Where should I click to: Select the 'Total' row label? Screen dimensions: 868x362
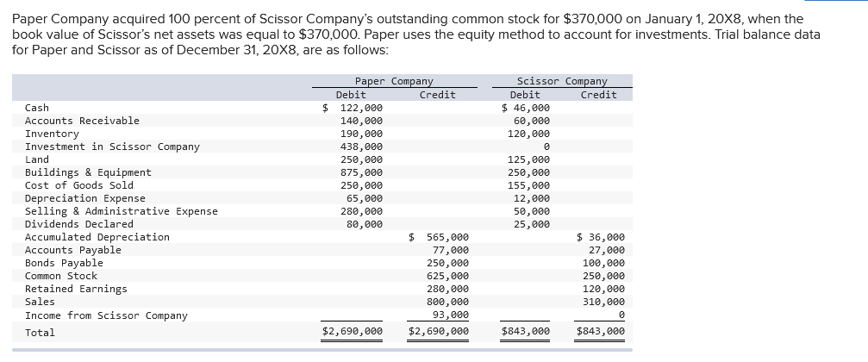40,333
